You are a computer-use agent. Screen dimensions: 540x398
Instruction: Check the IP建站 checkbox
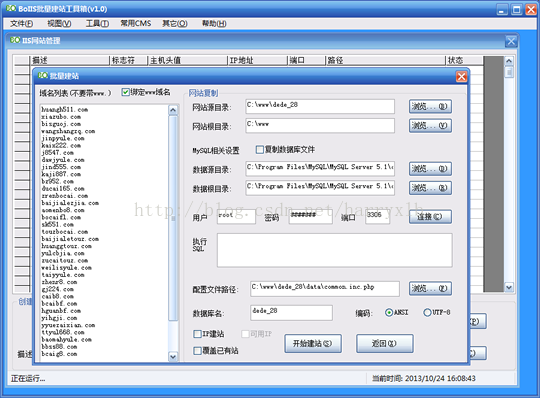point(197,334)
